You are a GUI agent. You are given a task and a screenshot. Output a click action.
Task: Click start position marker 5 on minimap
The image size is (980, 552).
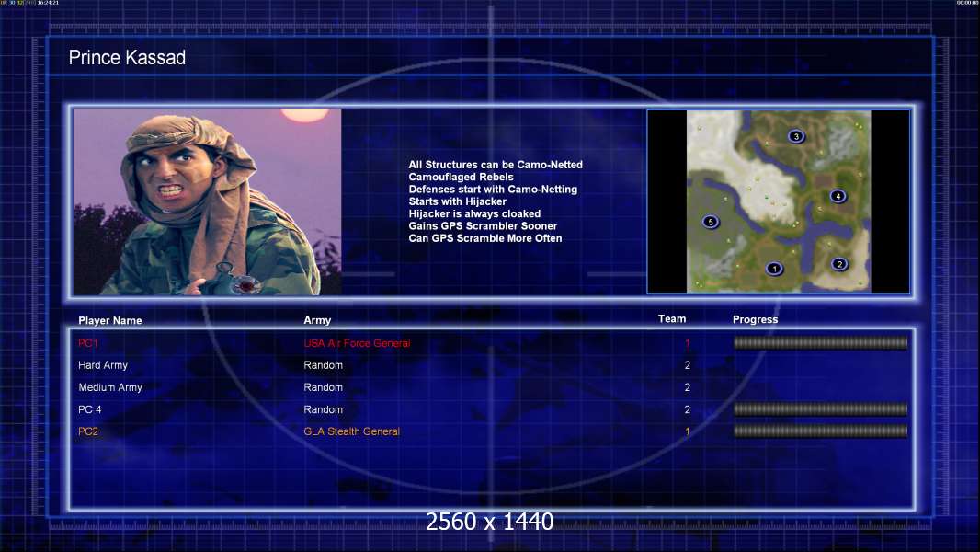pos(710,222)
